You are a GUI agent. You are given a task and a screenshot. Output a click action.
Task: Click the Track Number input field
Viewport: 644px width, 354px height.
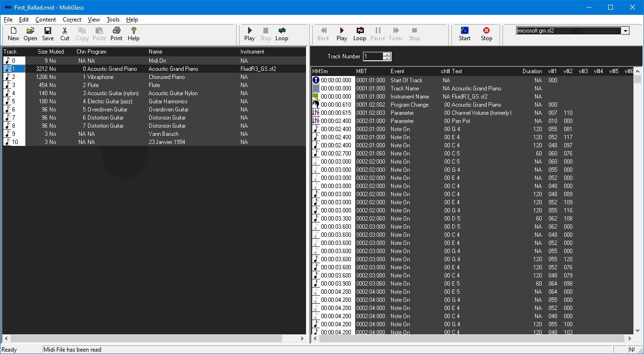click(x=373, y=56)
